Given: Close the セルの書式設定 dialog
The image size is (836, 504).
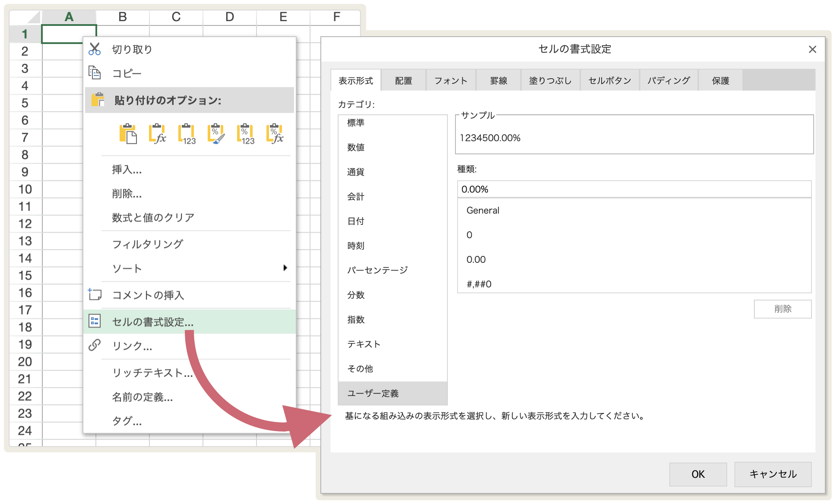Looking at the screenshot, I should point(812,49).
